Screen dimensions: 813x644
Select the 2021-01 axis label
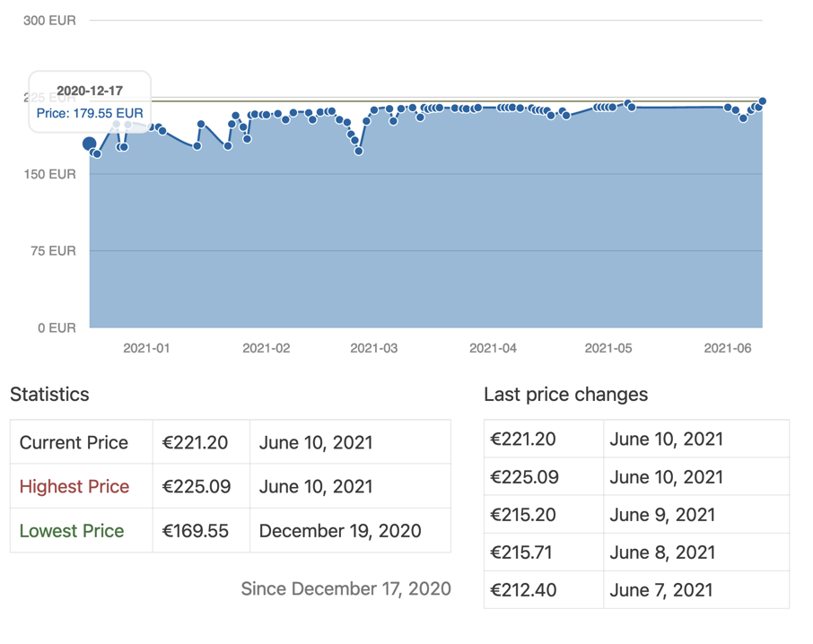click(x=146, y=348)
